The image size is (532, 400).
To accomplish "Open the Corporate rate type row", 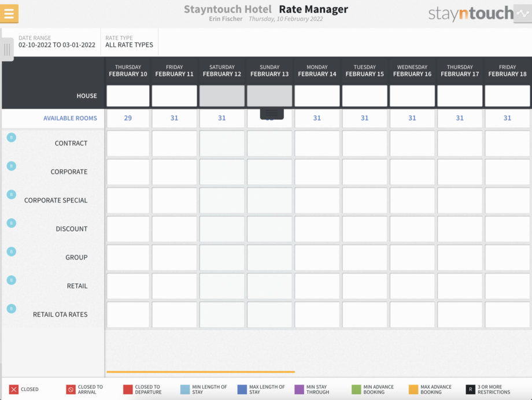I will pos(69,172).
